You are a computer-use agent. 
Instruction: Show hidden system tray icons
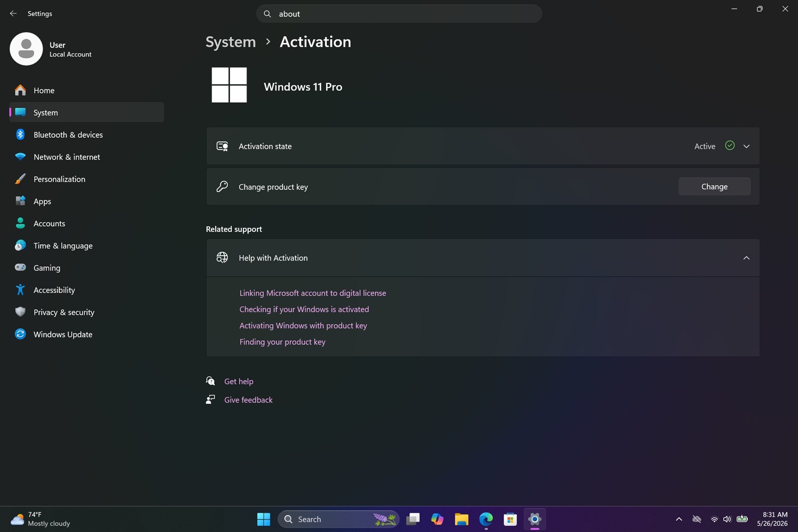(x=679, y=519)
